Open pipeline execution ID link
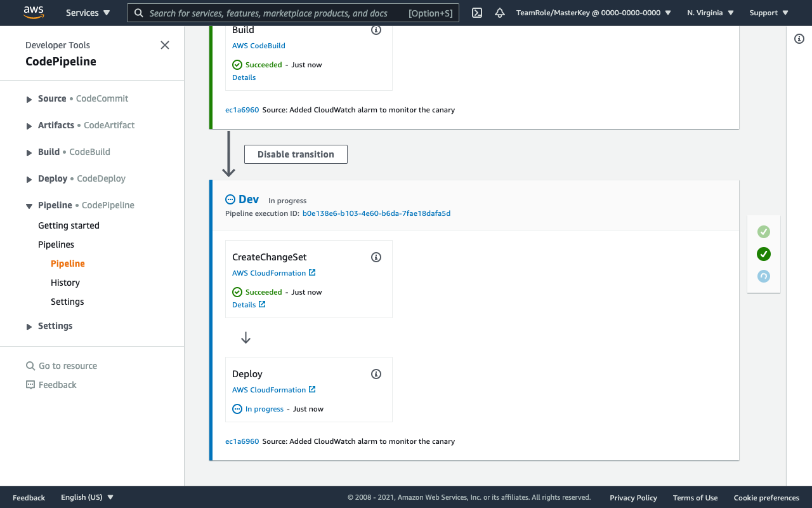 pyautogui.click(x=376, y=213)
